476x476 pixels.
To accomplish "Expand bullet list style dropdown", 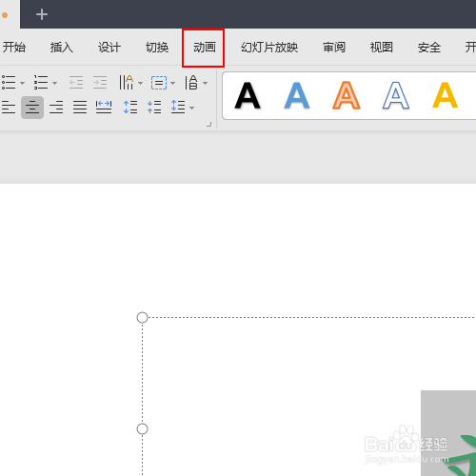I will 22,83.
